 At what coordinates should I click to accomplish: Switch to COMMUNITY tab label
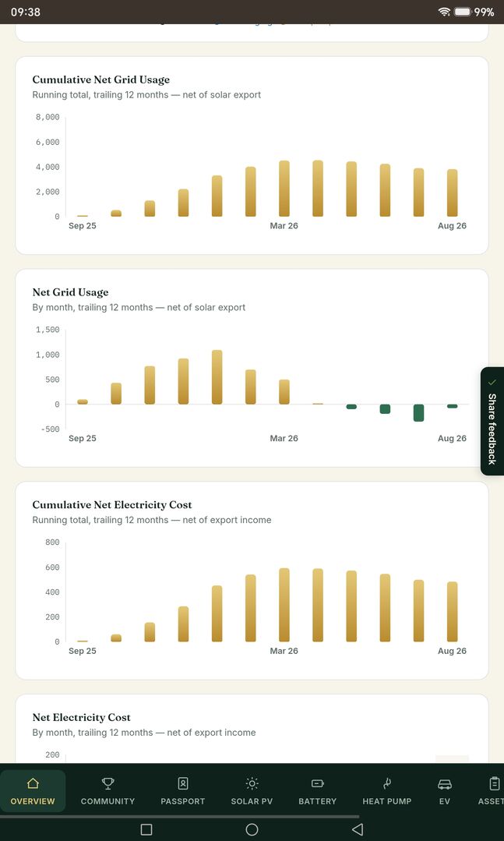[107, 800]
